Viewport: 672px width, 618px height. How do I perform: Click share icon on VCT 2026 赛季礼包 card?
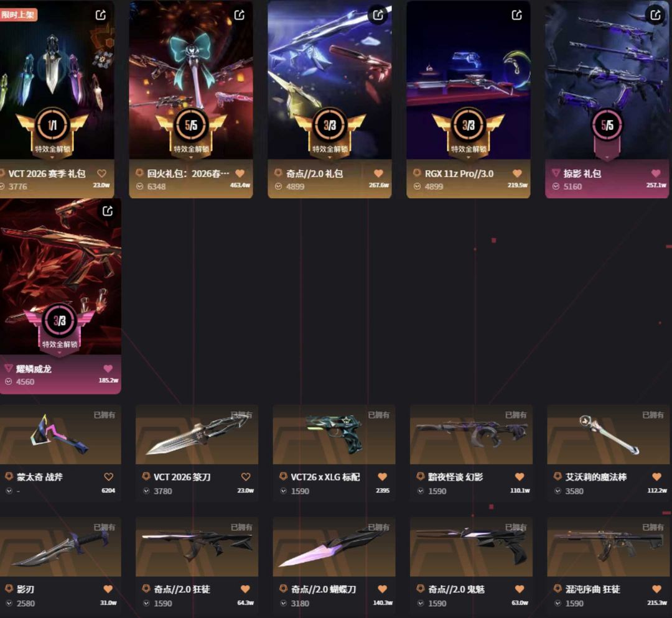tap(101, 16)
